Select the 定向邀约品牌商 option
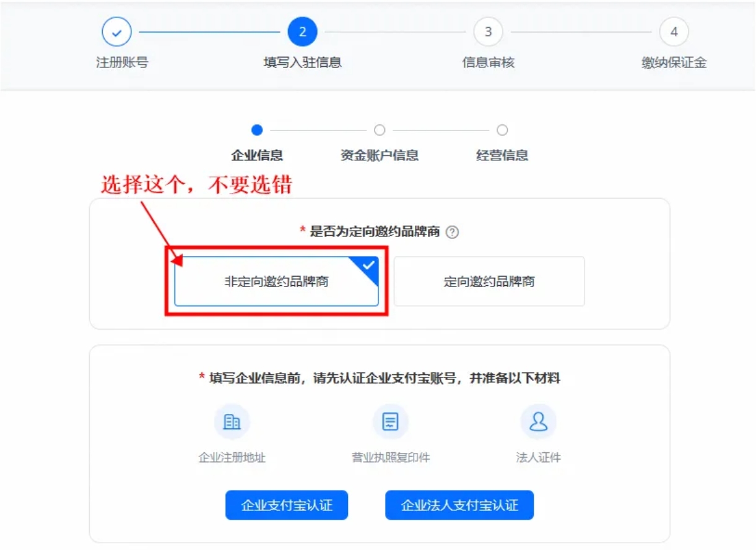Screen dimensions: 756x550 (489, 281)
